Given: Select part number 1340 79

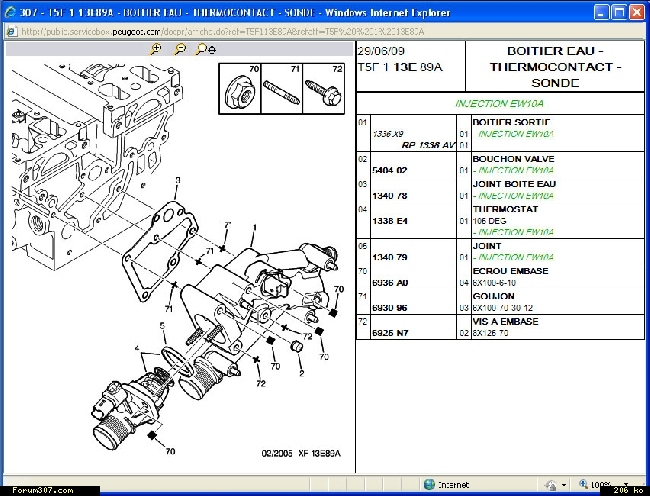Looking at the screenshot, I should (390, 257).
